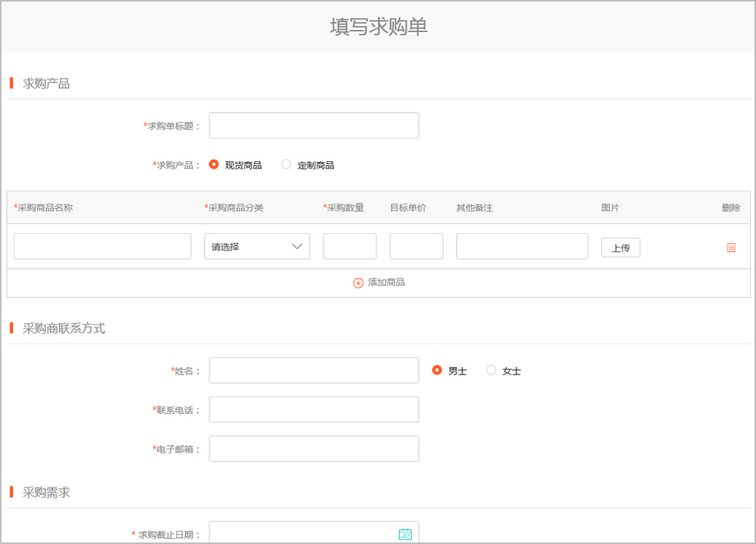
Task: Click the 其他备注 input field
Action: tap(522, 246)
